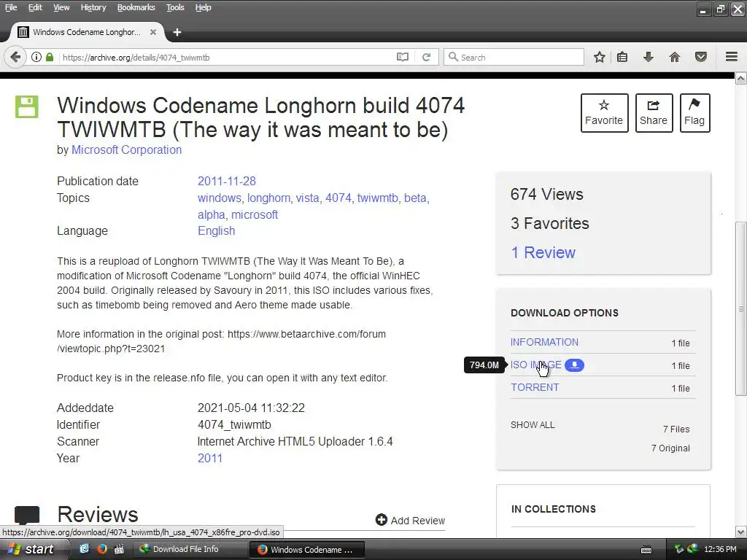This screenshot has height=560, width=747.
Task: Click the first system tray network icon
Action: pyautogui.click(x=678, y=549)
